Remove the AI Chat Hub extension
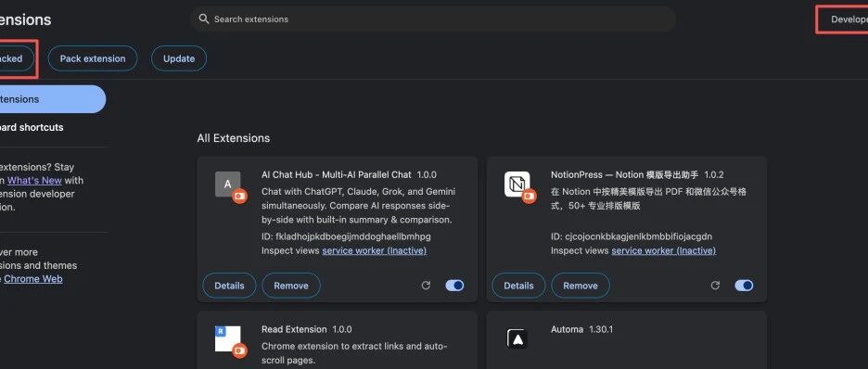 tap(290, 286)
